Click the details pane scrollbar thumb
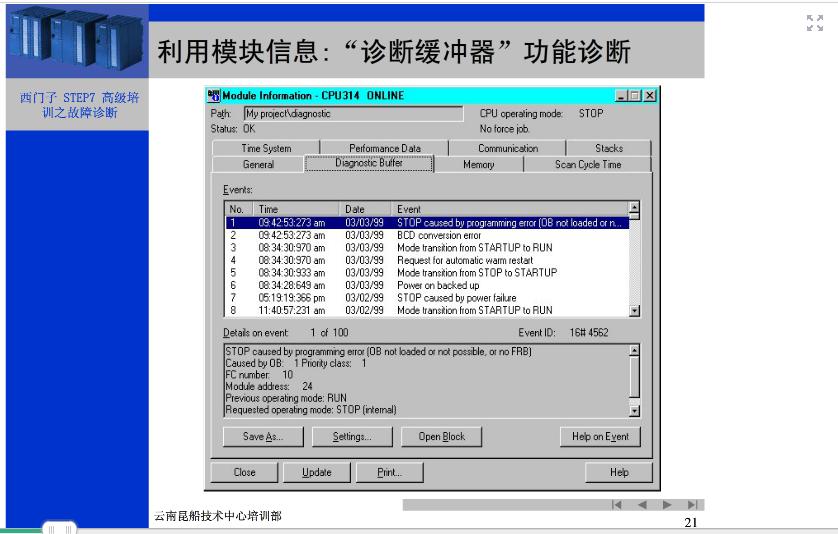Screen dimensions: 838x534 point(634,376)
